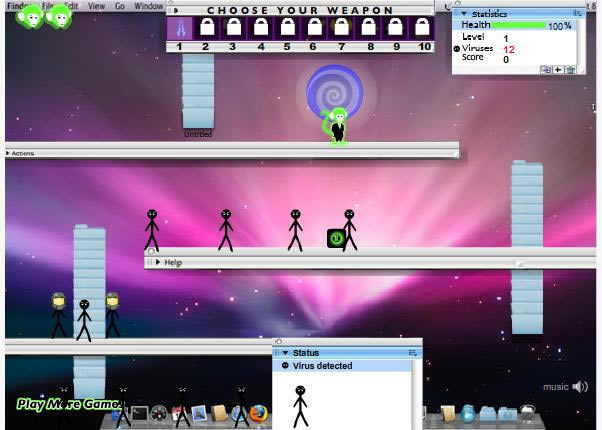Click the locked weapon slot 9
This screenshot has height=430, width=602.
pyautogui.click(x=395, y=28)
